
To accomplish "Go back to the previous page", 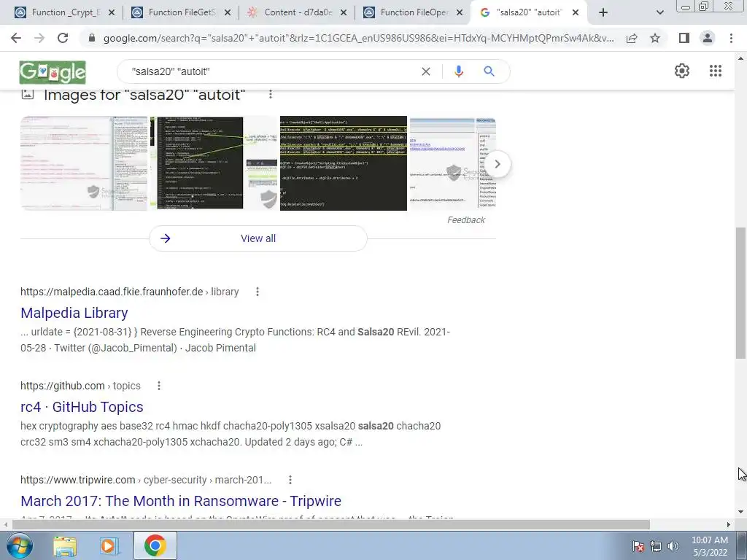I will [x=16, y=38].
